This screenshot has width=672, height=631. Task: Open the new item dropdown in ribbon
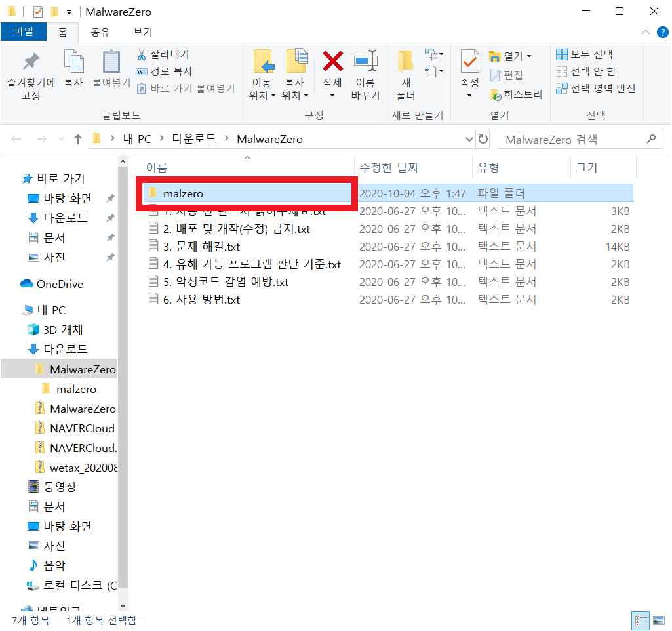pos(434,54)
